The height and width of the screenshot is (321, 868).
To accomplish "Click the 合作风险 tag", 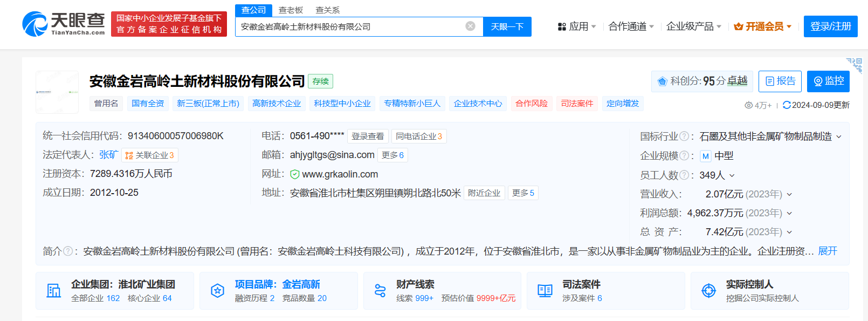I will tap(532, 104).
